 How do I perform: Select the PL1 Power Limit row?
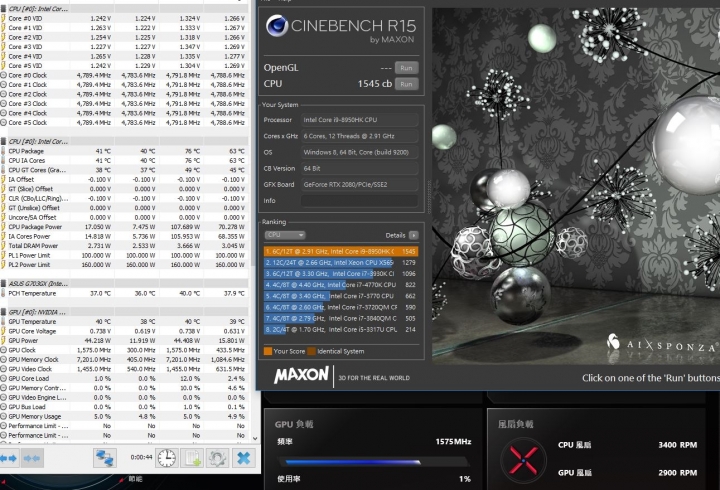pyautogui.click(x=124, y=255)
